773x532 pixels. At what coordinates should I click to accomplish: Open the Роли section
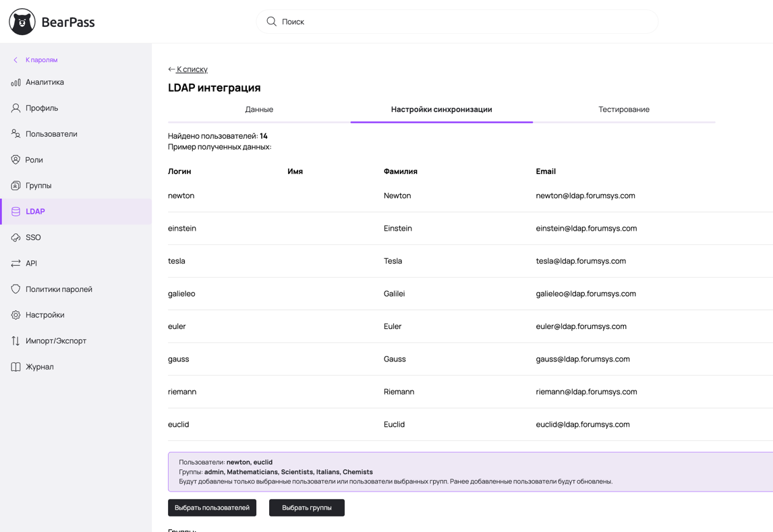[35, 159]
